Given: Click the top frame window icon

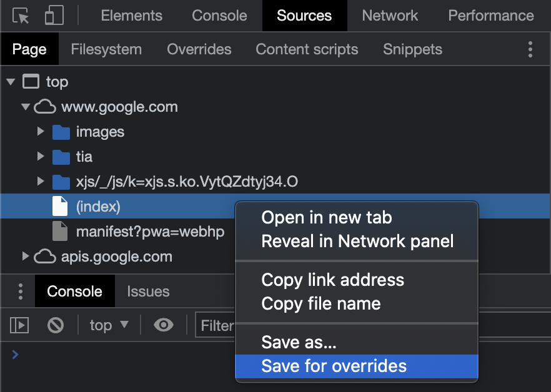Looking at the screenshot, I should tap(31, 82).
